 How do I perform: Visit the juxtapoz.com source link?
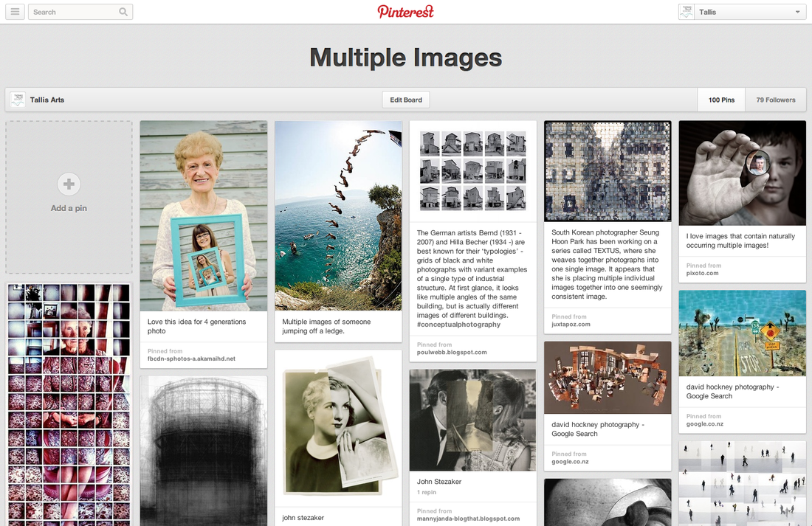click(571, 325)
